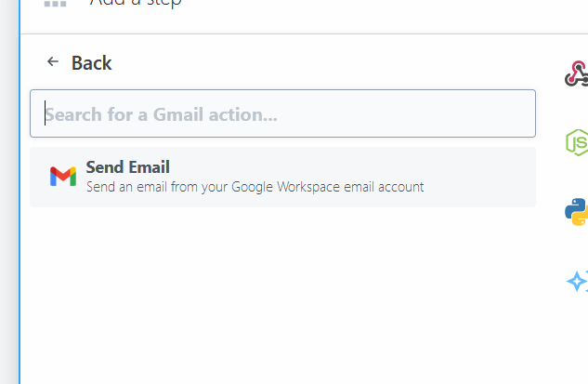Pick the Python code icon
Viewport: 588px width, 384px height.
click(x=577, y=211)
